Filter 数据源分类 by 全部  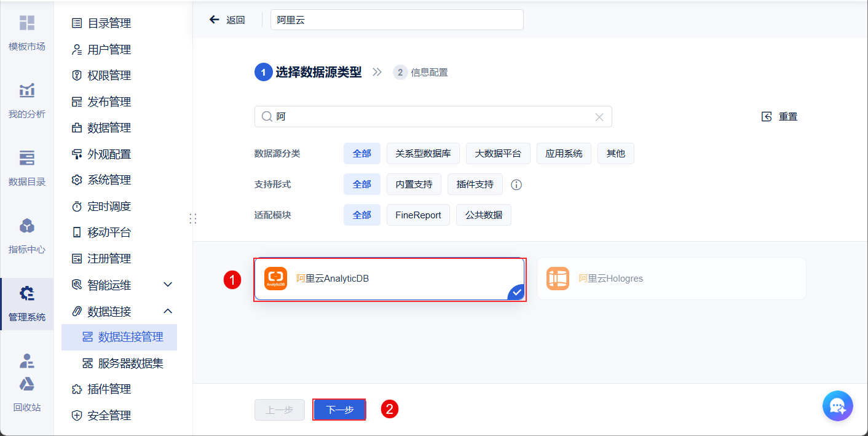point(362,154)
